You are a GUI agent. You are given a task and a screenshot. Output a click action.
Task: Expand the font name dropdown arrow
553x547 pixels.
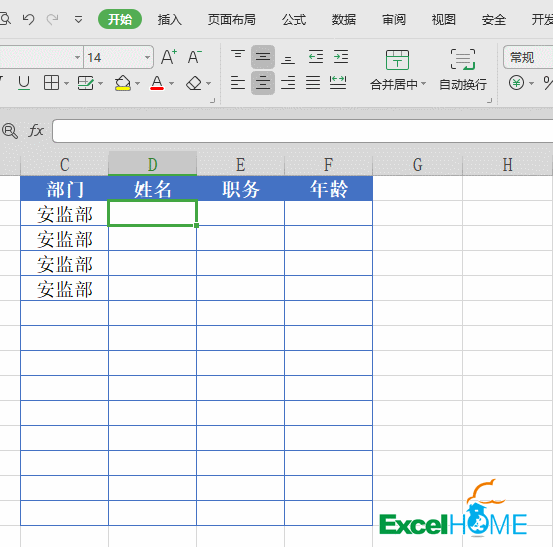pyautogui.click(x=77, y=57)
